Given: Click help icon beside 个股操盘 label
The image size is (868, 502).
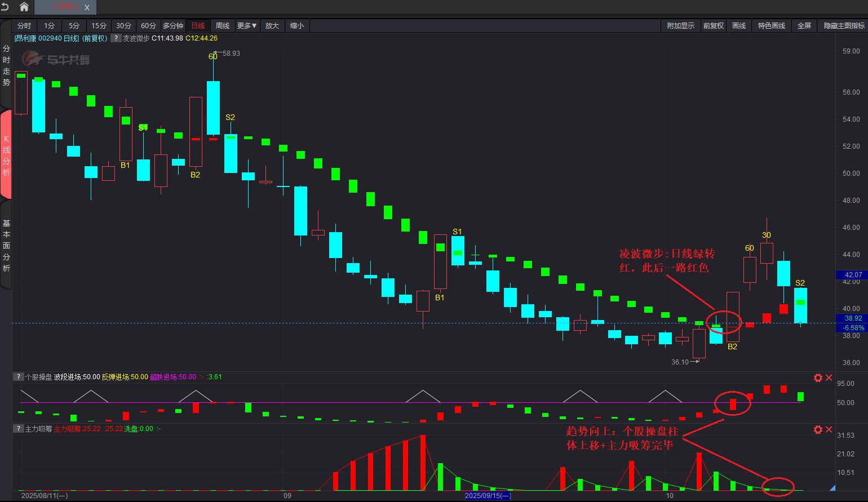Looking at the screenshot, I should (x=19, y=377).
